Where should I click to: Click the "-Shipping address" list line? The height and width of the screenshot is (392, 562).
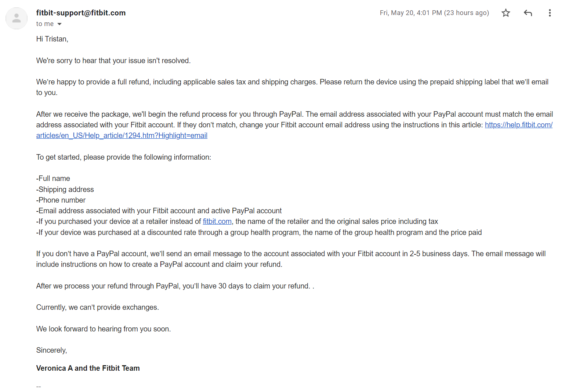click(65, 189)
